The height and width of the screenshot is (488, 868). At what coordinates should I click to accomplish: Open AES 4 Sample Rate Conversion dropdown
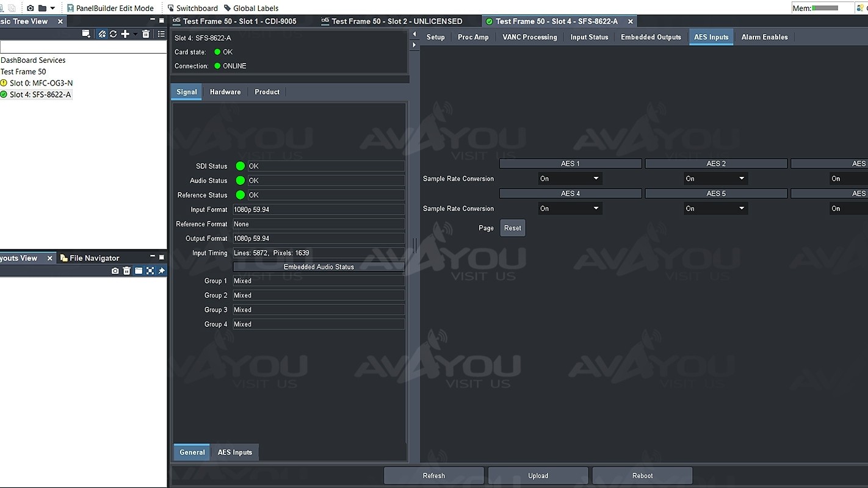click(570, 209)
